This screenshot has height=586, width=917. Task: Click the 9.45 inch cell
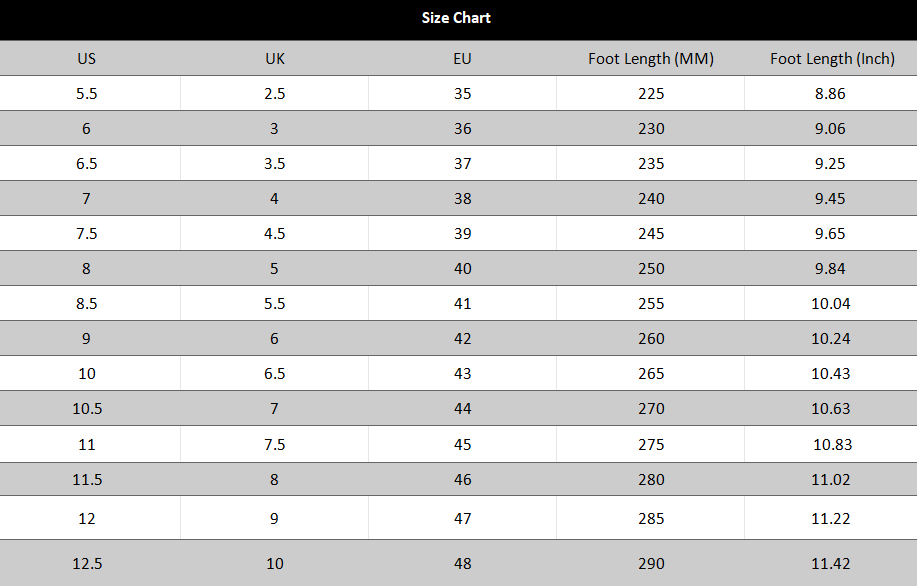point(830,198)
